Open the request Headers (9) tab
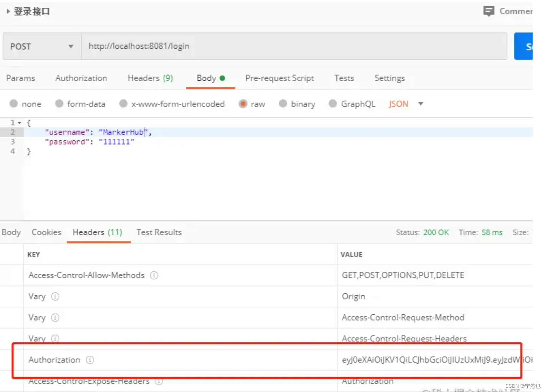The image size is (546, 392). (150, 78)
